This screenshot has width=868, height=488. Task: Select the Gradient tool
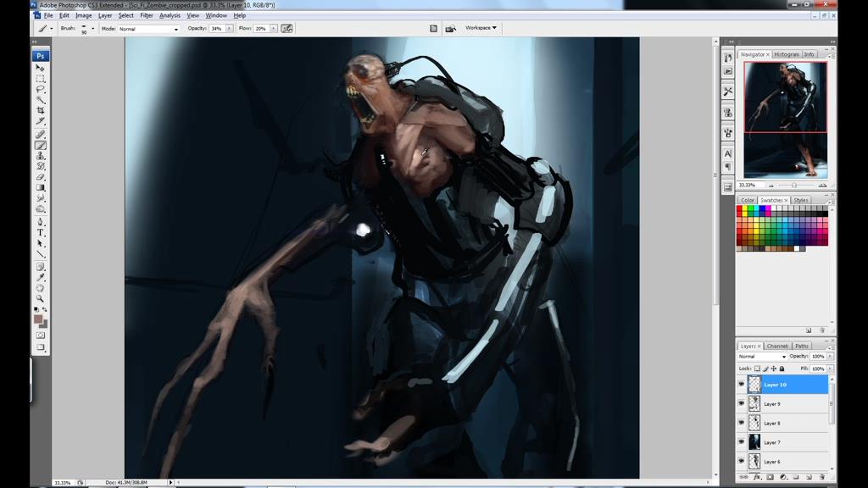pyautogui.click(x=41, y=187)
